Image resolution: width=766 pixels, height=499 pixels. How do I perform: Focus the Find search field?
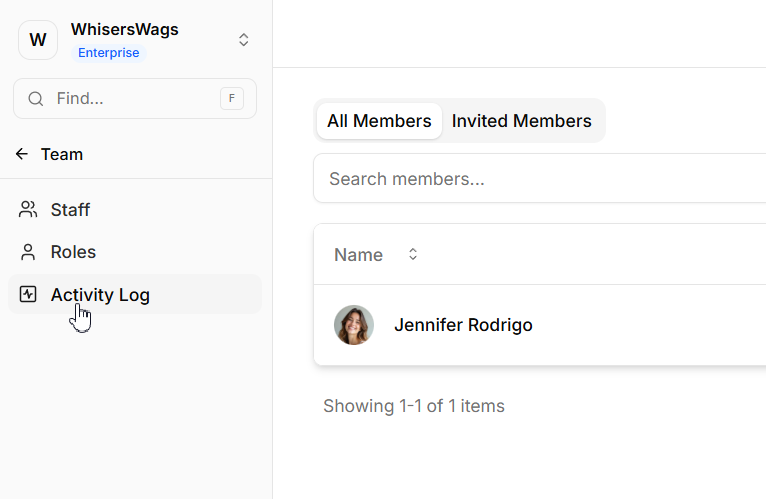pos(130,99)
